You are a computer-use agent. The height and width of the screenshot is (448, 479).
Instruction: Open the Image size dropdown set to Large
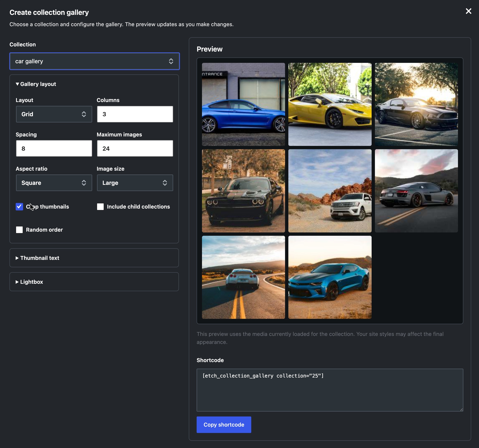tap(135, 183)
